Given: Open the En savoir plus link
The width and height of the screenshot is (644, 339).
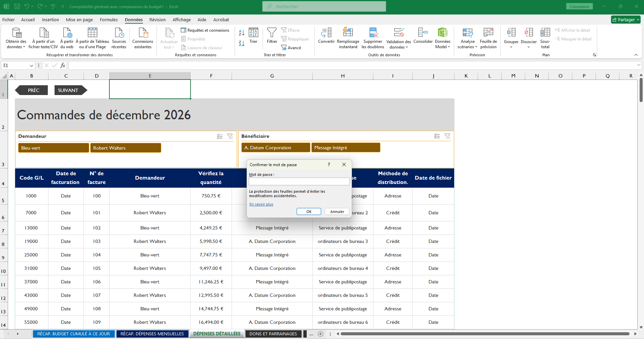Looking at the screenshot, I should point(261,204).
